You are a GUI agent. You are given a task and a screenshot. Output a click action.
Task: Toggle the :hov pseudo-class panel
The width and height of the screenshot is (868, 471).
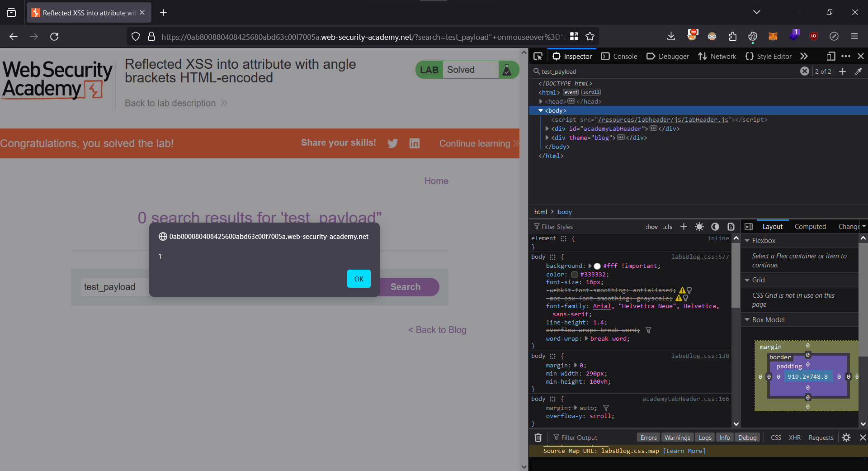651,227
